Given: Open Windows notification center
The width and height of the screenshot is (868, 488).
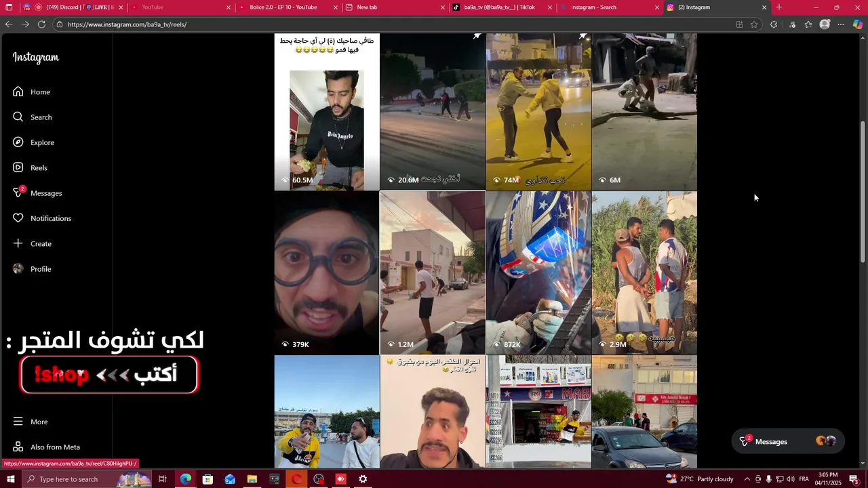Looking at the screenshot, I should (854, 479).
